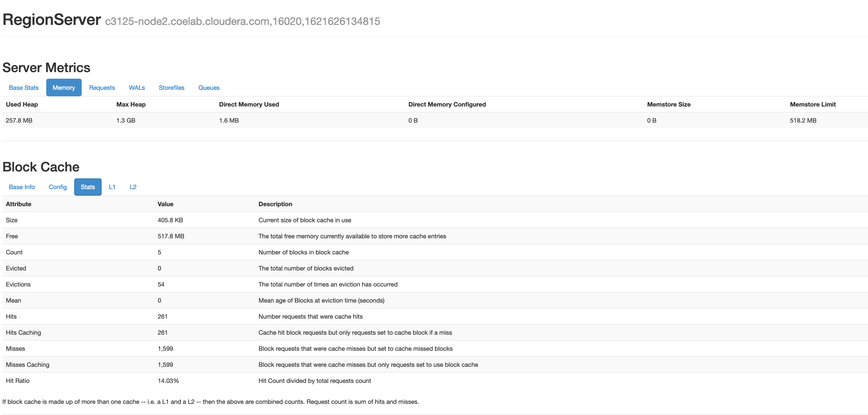The image size is (868, 415).
Task: View the WALs server metrics
Action: pos(136,88)
